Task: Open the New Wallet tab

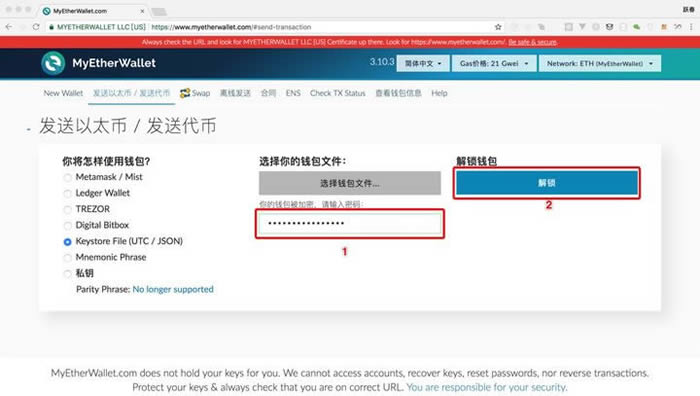Action: click(63, 93)
